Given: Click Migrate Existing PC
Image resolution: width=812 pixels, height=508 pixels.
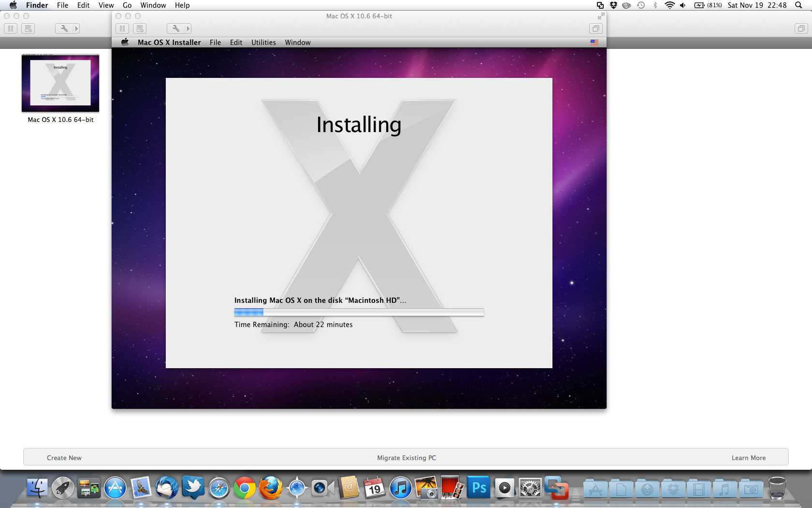Looking at the screenshot, I should pyautogui.click(x=406, y=458).
